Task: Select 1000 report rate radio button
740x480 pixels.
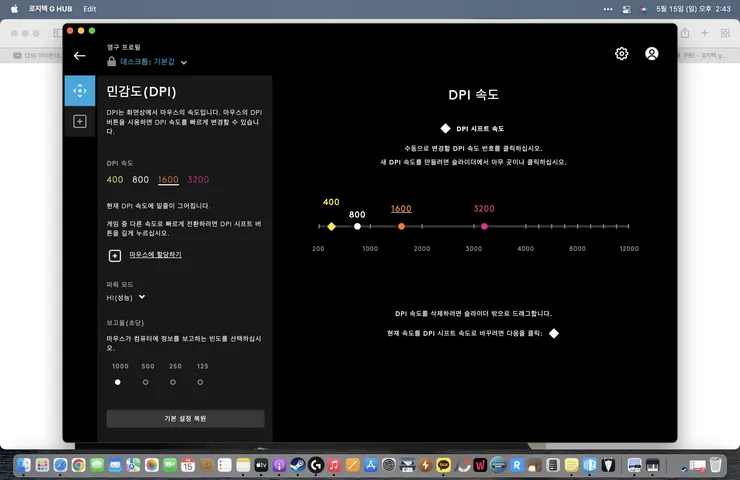Action: coord(118,382)
